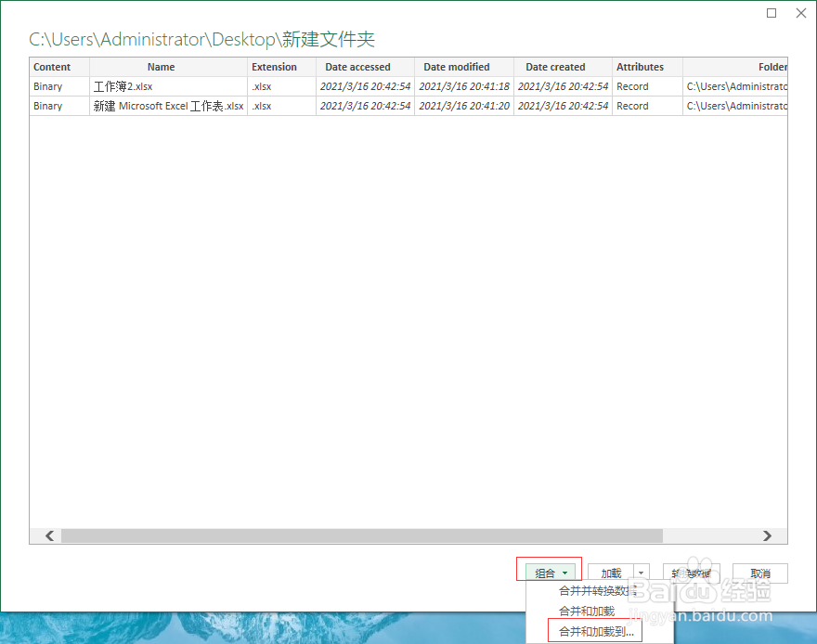Click Binary cell in 工作簿2.xlsx row
The width and height of the screenshot is (817, 644).
pyautogui.click(x=59, y=86)
